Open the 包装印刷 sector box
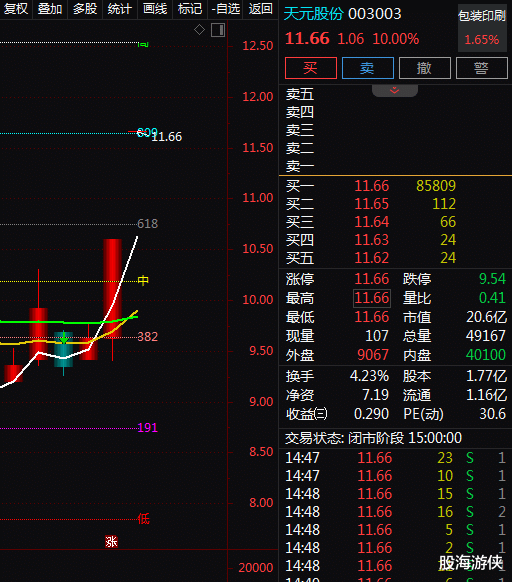The height and width of the screenshot is (582, 512). pos(482,28)
